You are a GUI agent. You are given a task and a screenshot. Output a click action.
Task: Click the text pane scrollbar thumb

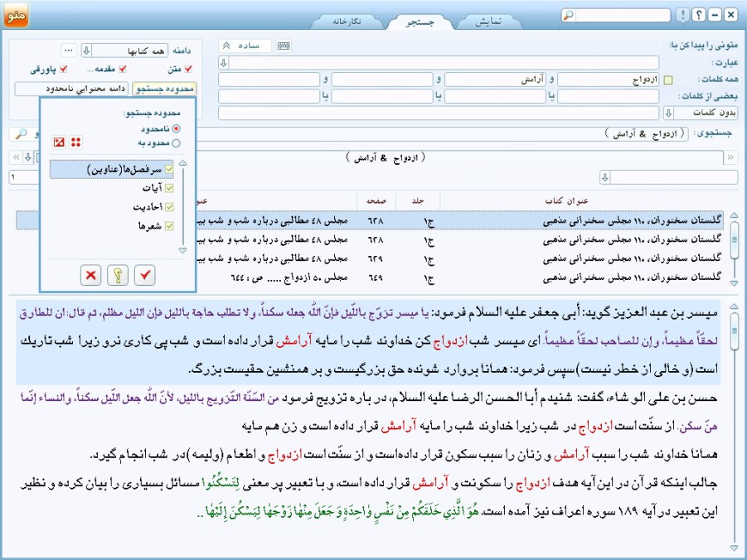[734, 331]
